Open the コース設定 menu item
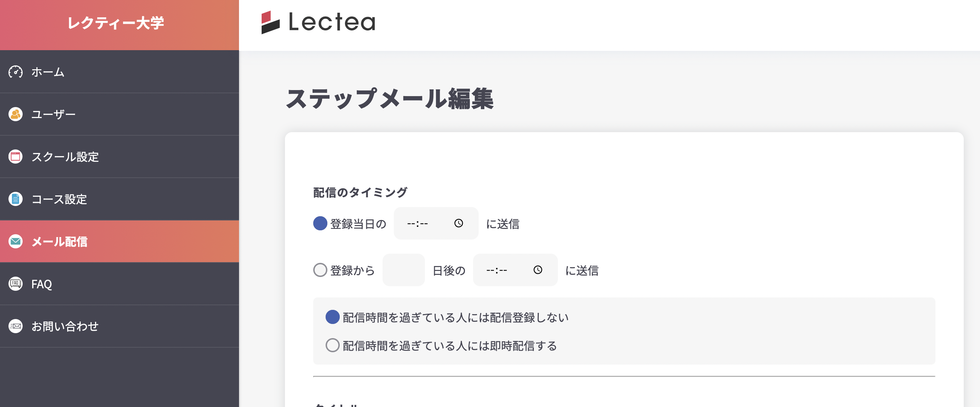The height and width of the screenshot is (407, 980). pyautogui.click(x=59, y=199)
